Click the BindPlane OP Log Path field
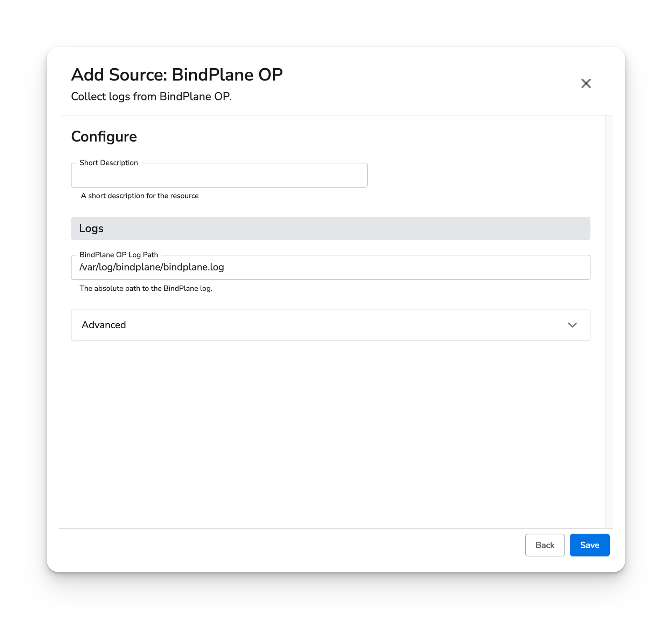672x619 pixels. point(330,267)
